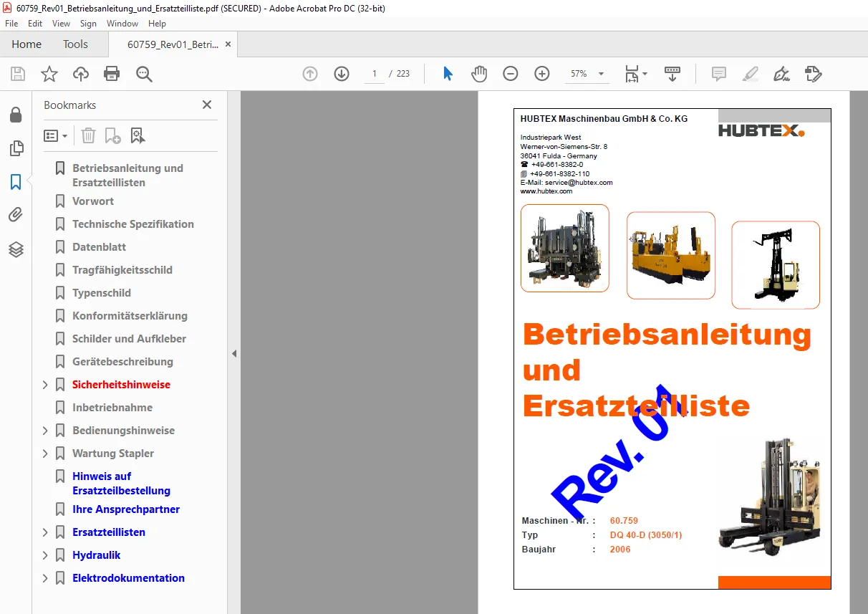Jump to Technische Spezifikation bookmark
Image resolution: width=868 pixels, height=614 pixels.
[x=133, y=224]
